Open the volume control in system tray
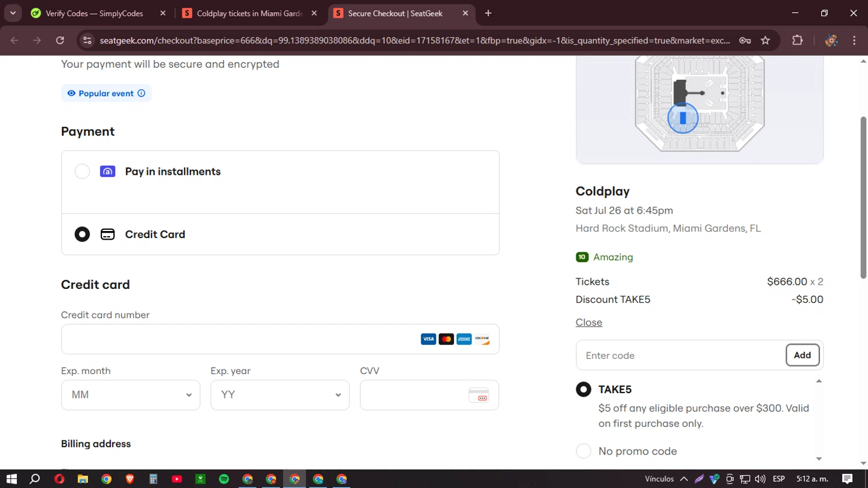 click(760, 479)
